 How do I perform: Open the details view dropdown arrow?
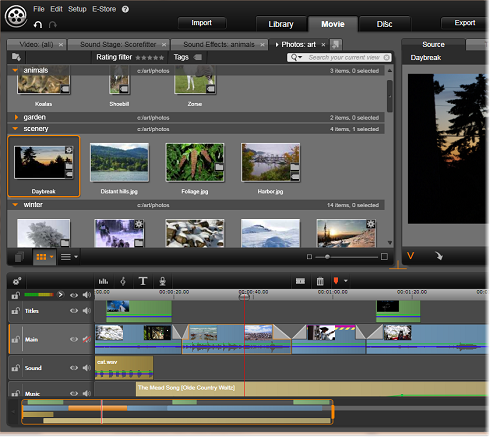point(76,257)
